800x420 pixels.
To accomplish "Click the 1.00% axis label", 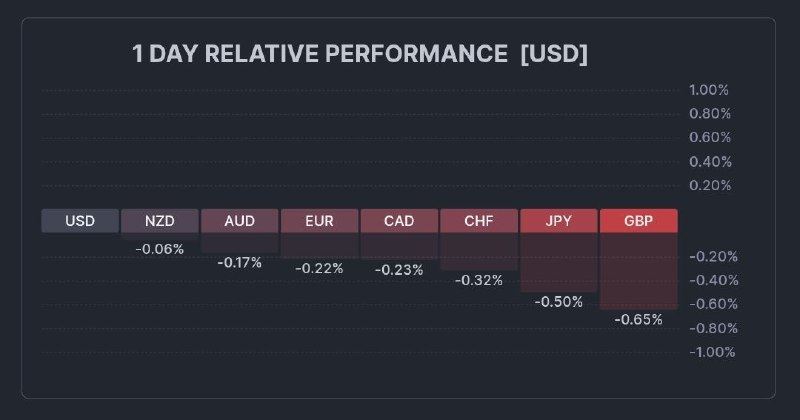I will tap(710, 90).
